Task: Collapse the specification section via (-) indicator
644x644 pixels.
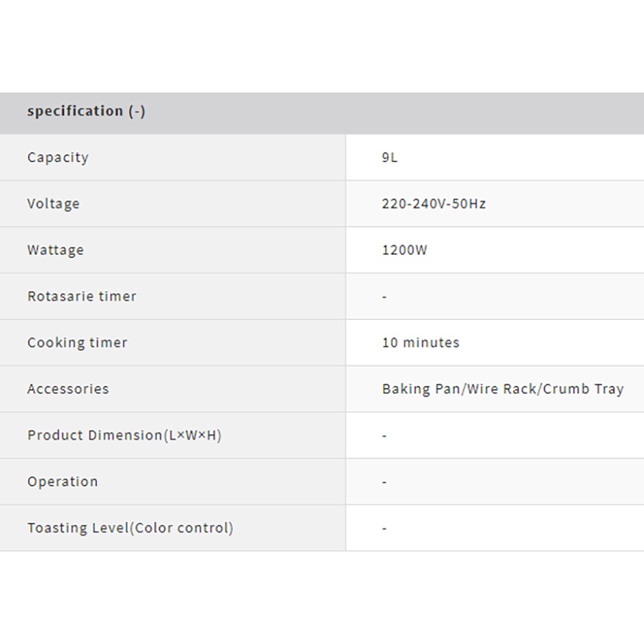Action: coord(137,111)
